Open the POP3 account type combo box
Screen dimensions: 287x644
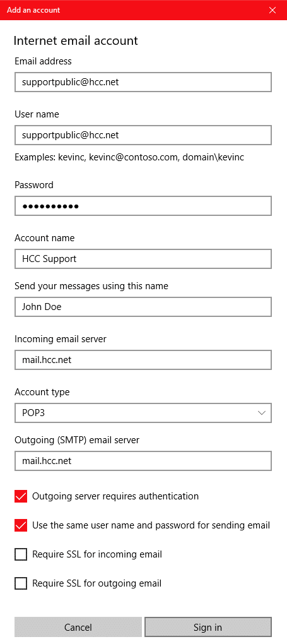(143, 413)
